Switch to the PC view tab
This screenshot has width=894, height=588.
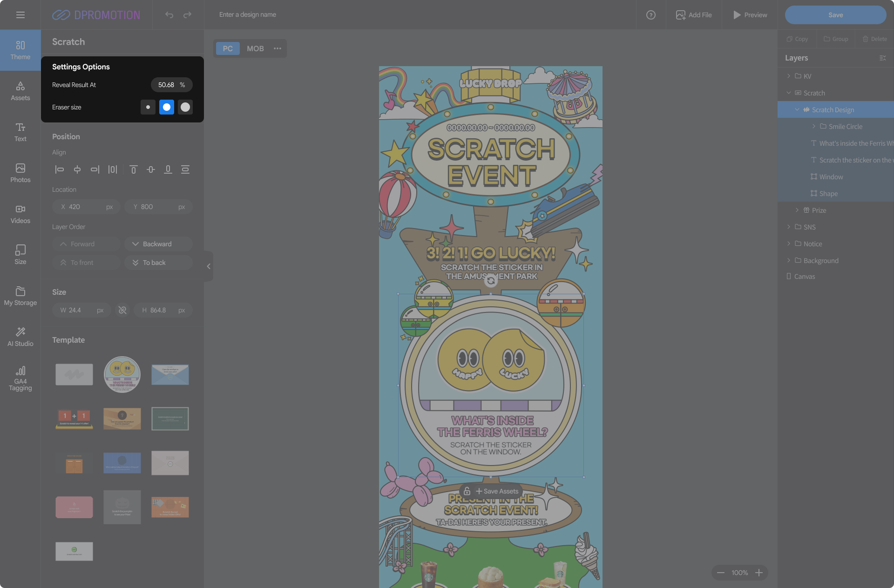(x=228, y=48)
